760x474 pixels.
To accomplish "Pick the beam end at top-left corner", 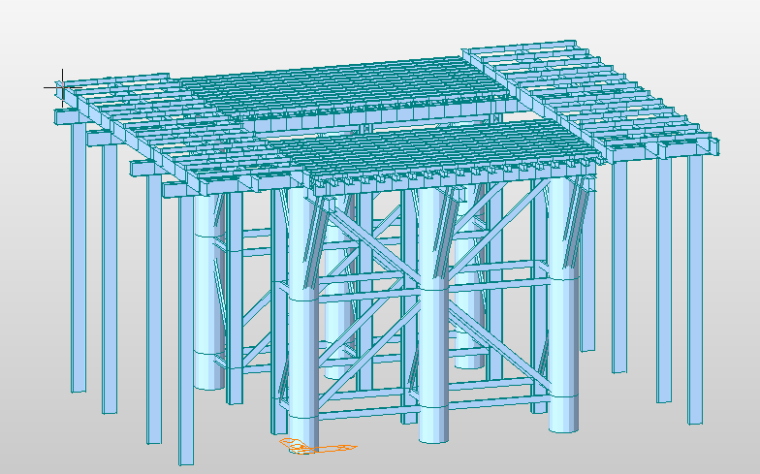I will [62, 117].
